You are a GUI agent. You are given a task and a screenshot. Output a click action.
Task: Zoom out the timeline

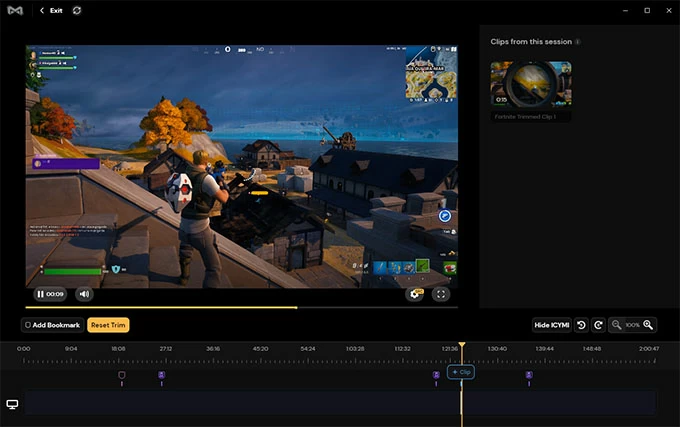[x=617, y=325]
